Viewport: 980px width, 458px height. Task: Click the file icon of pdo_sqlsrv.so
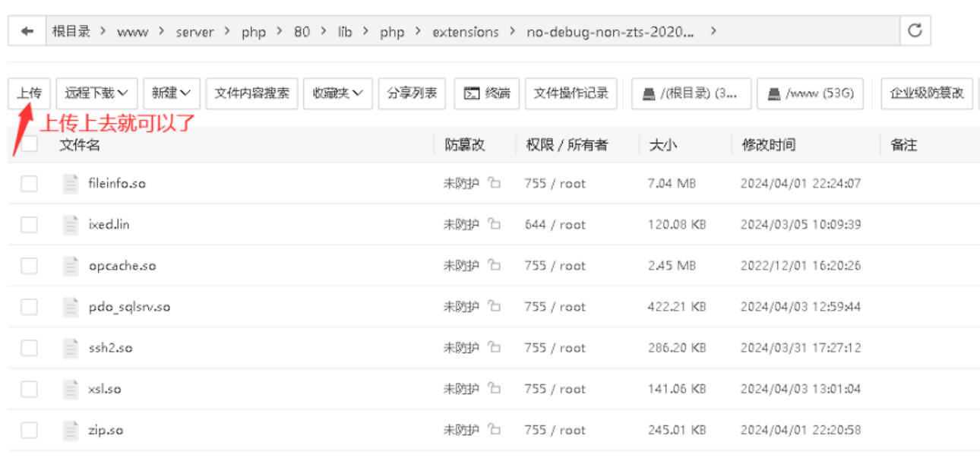pos(71,307)
